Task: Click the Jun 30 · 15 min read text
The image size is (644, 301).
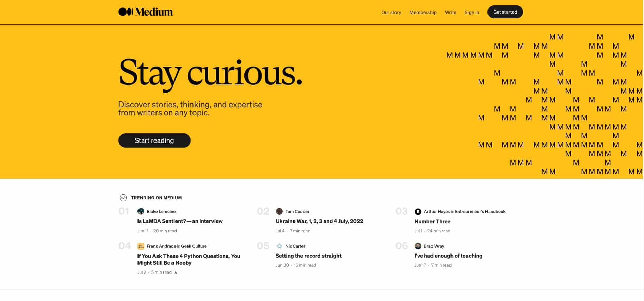Action: pos(296,265)
